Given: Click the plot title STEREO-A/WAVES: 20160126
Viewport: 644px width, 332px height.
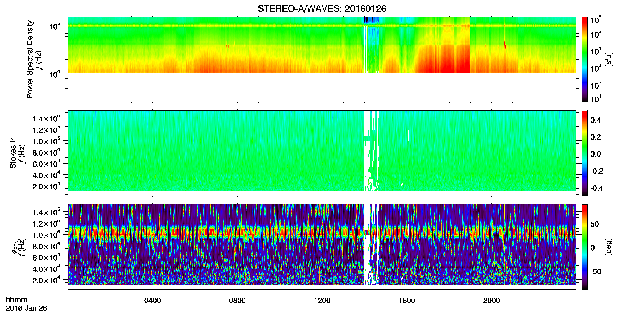Looking at the screenshot, I should tap(322, 9).
